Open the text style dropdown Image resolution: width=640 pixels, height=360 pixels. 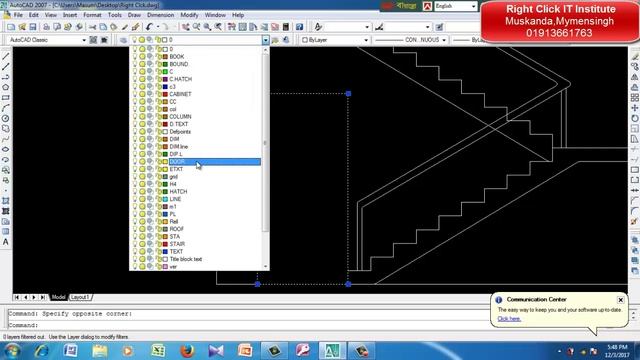click(367, 27)
